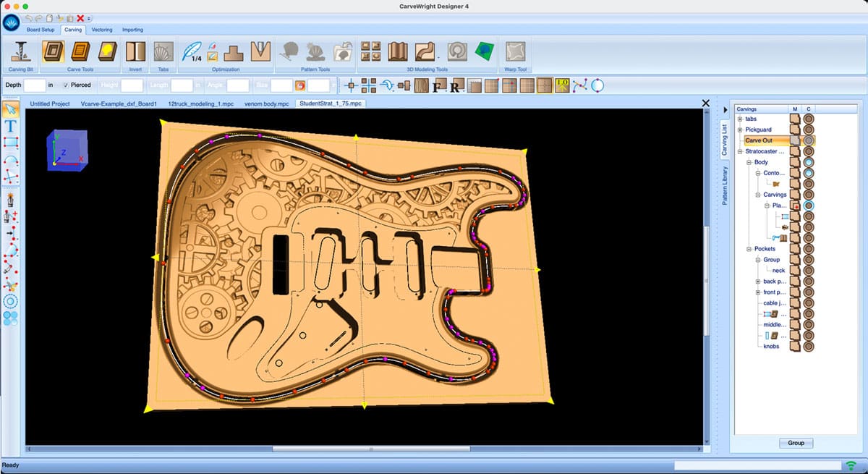Click the feather 1/4 optimization icon

coord(192,52)
